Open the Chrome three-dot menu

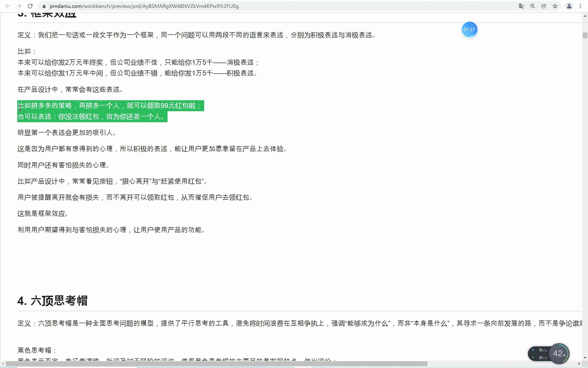click(580, 6)
